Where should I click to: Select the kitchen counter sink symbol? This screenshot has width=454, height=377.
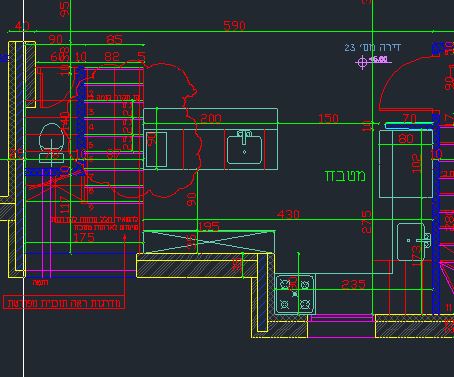pyautogui.click(x=244, y=147)
